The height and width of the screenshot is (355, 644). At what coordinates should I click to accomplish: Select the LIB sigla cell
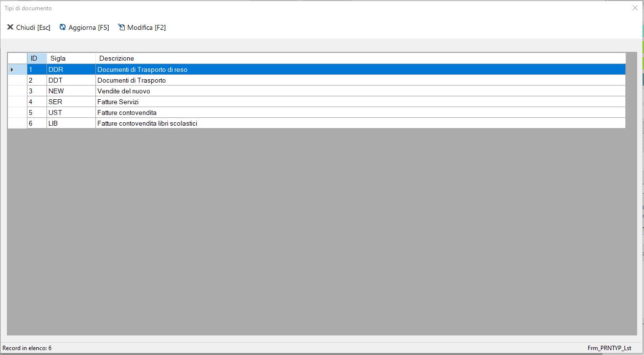point(71,123)
